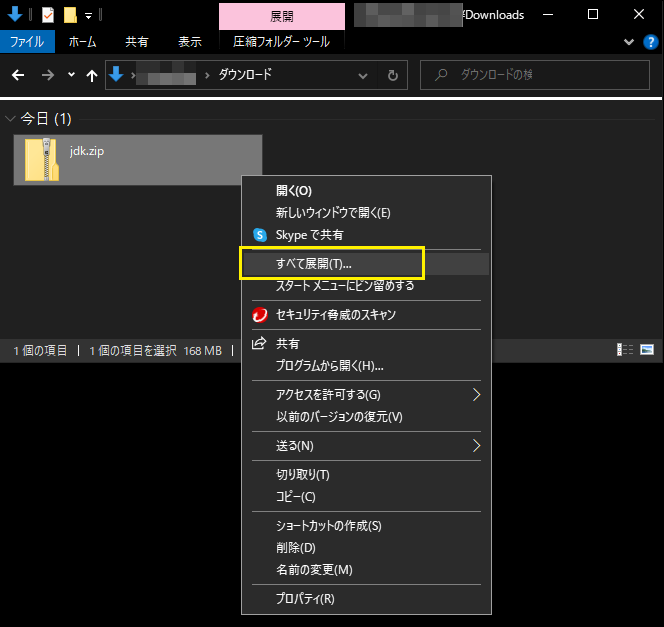The height and width of the screenshot is (627, 664).
Task: Click the Back navigation arrow
Action: pyautogui.click(x=18, y=75)
